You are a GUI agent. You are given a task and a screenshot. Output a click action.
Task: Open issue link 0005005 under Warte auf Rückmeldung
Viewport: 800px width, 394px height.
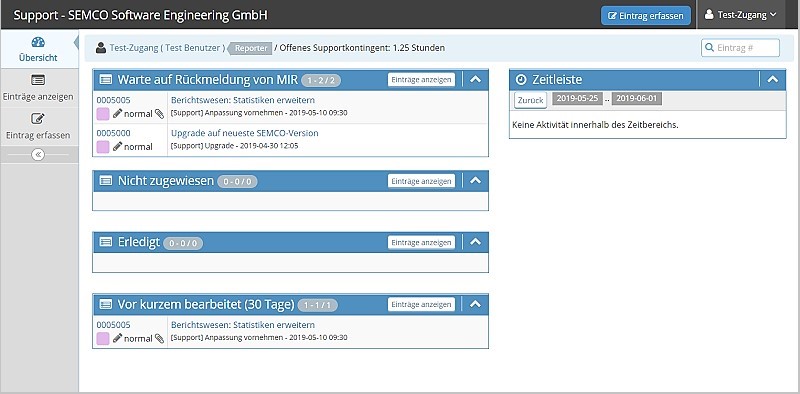tap(113, 100)
